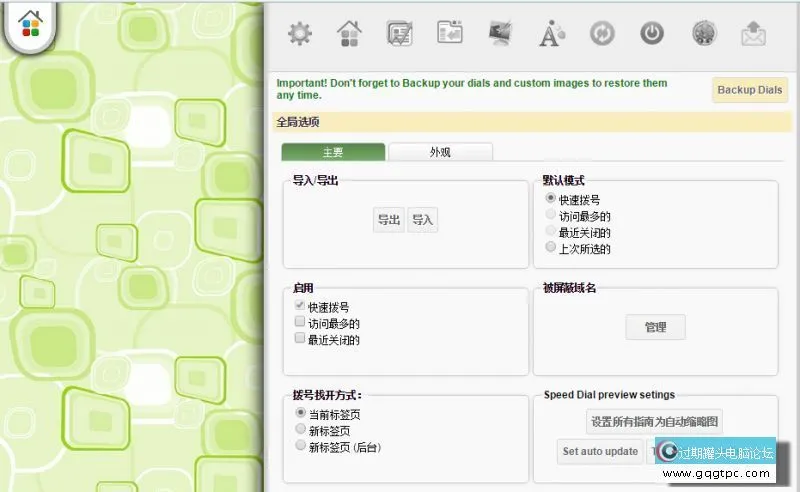This screenshot has width=800, height=492.
Task: Click the circular sync arrows icon
Action: click(x=602, y=34)
